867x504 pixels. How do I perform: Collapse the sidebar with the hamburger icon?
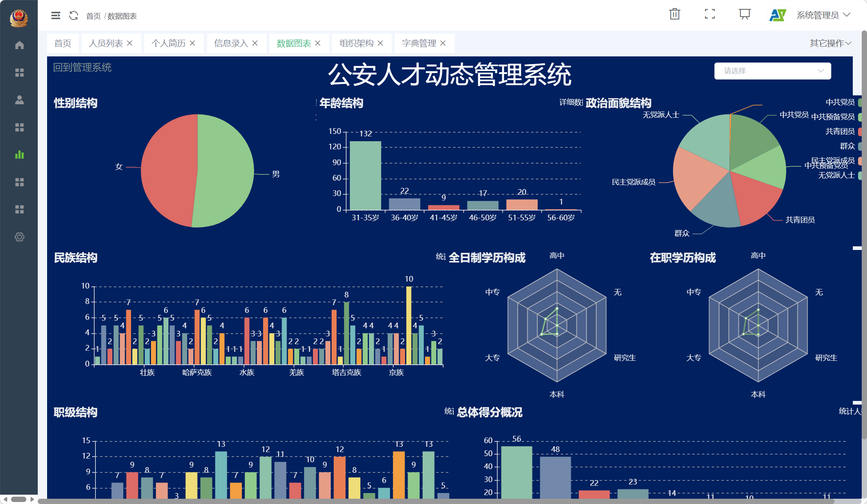coord(56,16)
